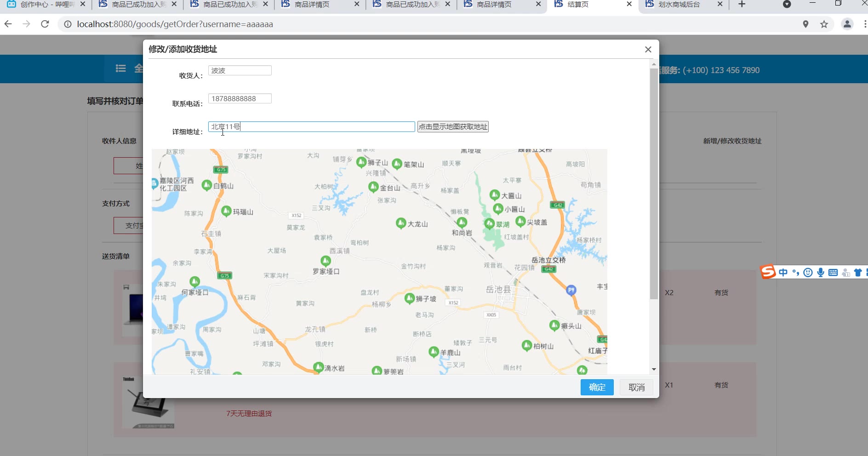The width and height of the screenshot is (868, 456).
Task: Click the dialog scrollbar down arrow
Action: click(654, 369)
